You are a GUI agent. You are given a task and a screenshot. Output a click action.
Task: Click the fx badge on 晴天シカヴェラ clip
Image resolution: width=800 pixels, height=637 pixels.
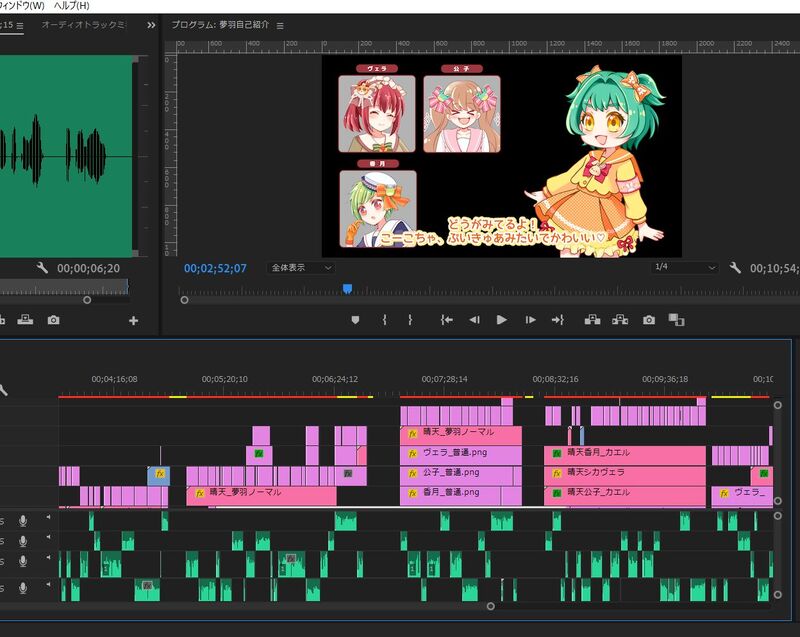coord(557,473)
